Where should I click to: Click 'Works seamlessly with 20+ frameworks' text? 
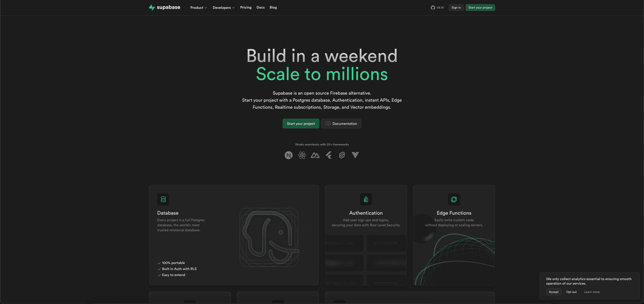point(322,144)
